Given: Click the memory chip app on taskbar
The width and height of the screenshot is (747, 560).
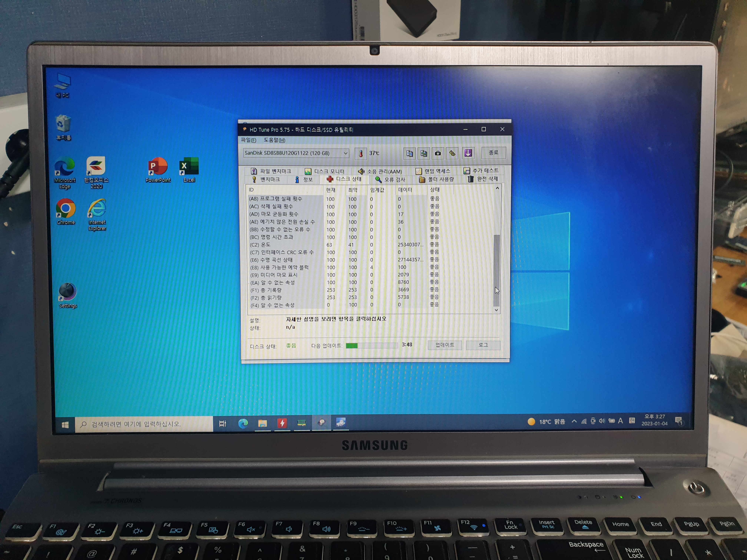Looking at the screenshot, I should (x=302, y=423).
